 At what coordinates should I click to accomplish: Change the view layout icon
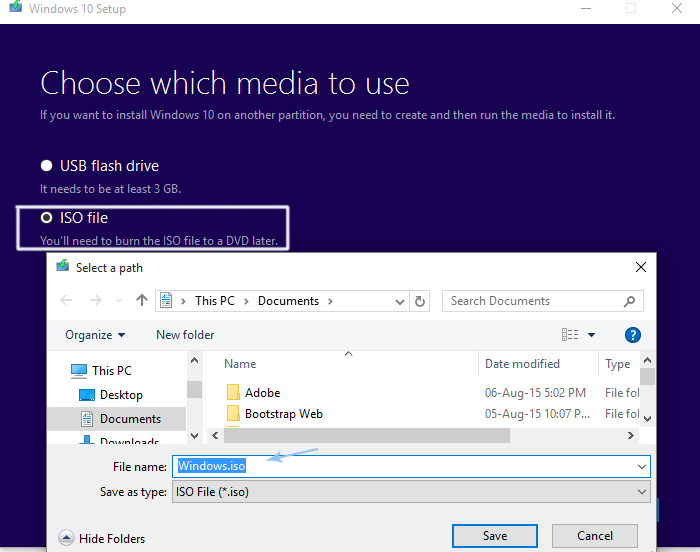coord(570,335)
